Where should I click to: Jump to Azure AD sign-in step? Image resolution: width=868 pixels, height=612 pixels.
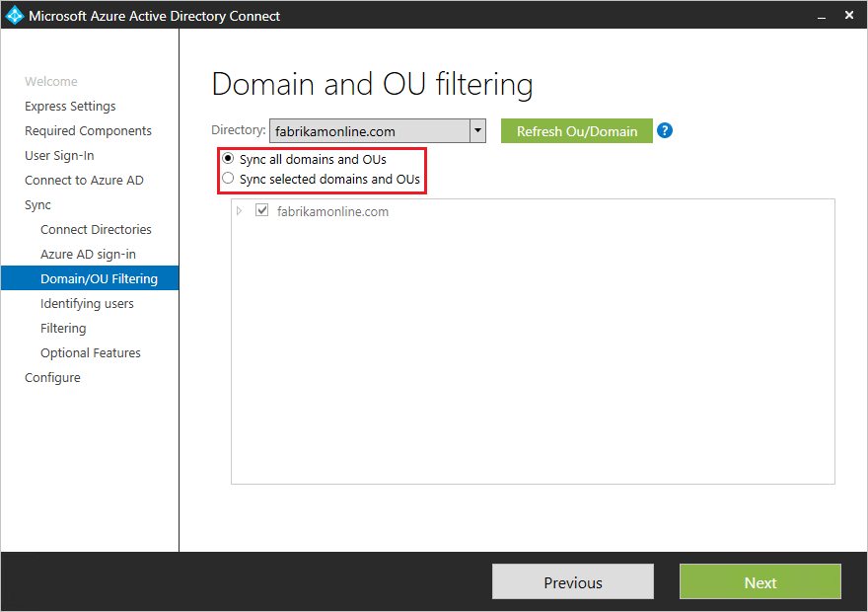pos(88,255)
